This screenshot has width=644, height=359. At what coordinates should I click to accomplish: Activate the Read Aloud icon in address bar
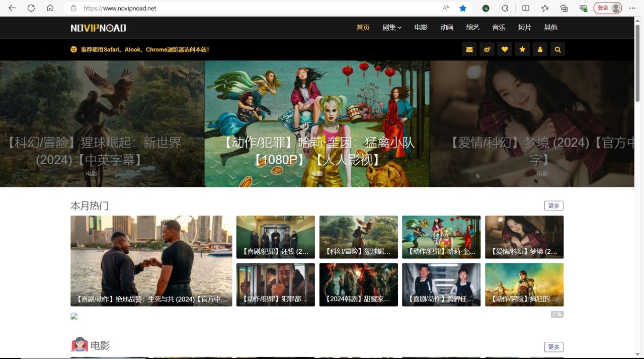pos(446,8)
